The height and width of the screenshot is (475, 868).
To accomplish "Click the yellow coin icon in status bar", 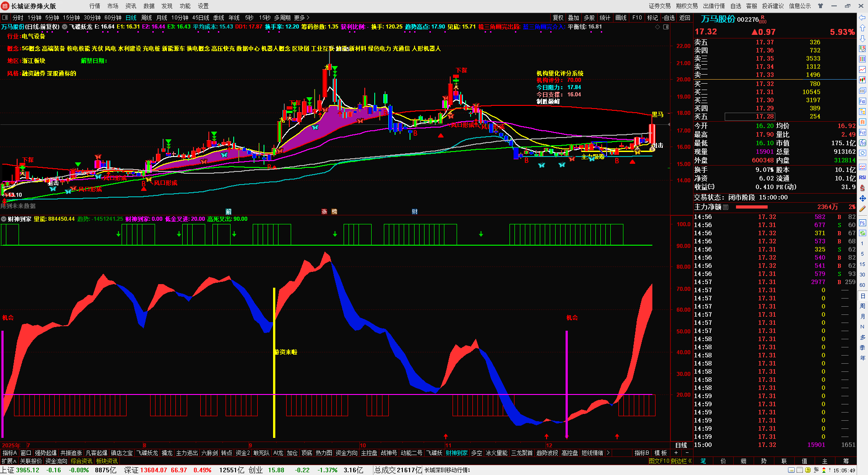I will (808, 470).
